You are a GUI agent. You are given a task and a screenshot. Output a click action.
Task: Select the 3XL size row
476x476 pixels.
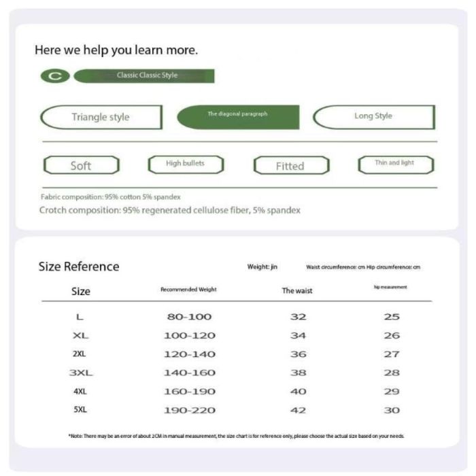click(80, 373)
